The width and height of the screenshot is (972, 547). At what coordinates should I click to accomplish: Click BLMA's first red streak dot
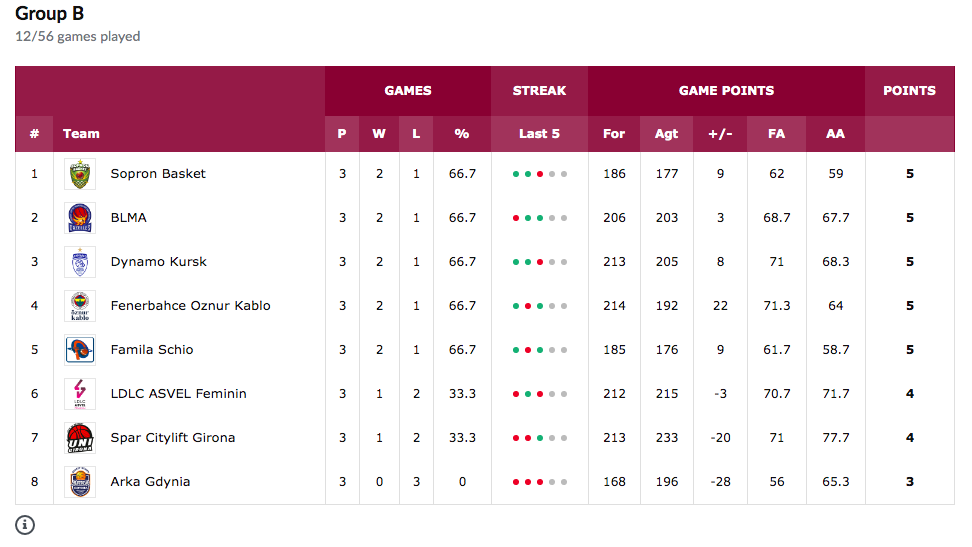point(516,218)
